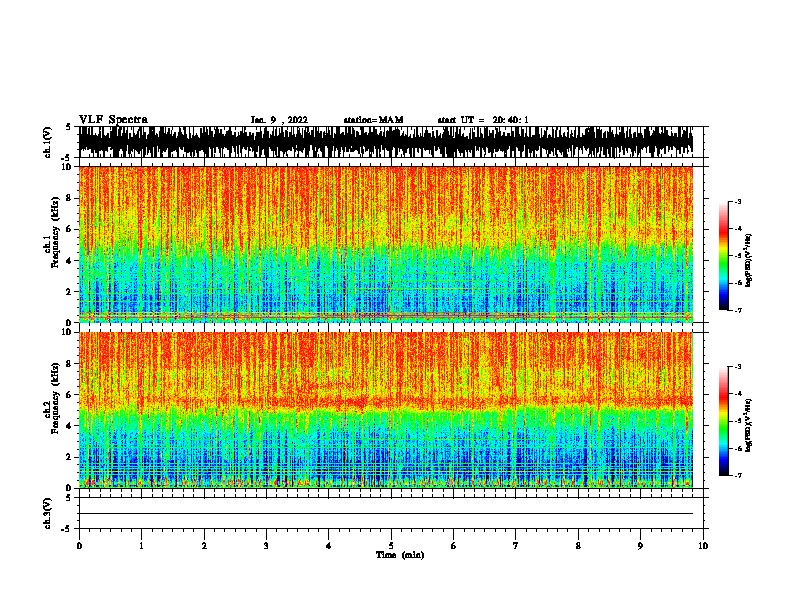This screenshot has width=792, height=612.
Task: Click time axis tick label "6"
Action: (453, 546)
